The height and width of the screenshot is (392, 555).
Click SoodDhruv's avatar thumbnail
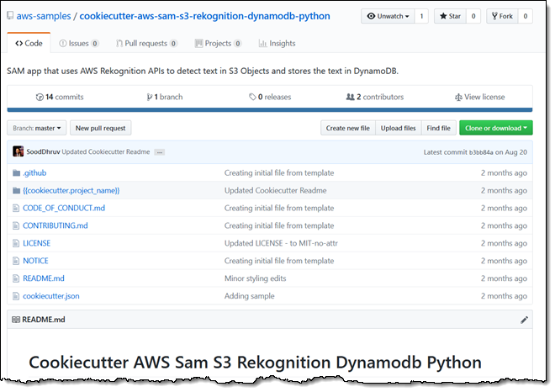[x=18, y=151]
